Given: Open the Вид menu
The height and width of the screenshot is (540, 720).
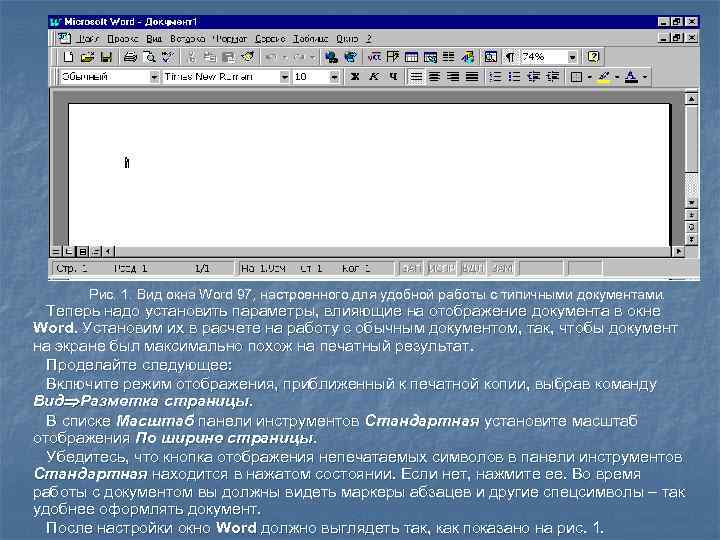Looking at the screenshot, I should (x=154, y=39).
